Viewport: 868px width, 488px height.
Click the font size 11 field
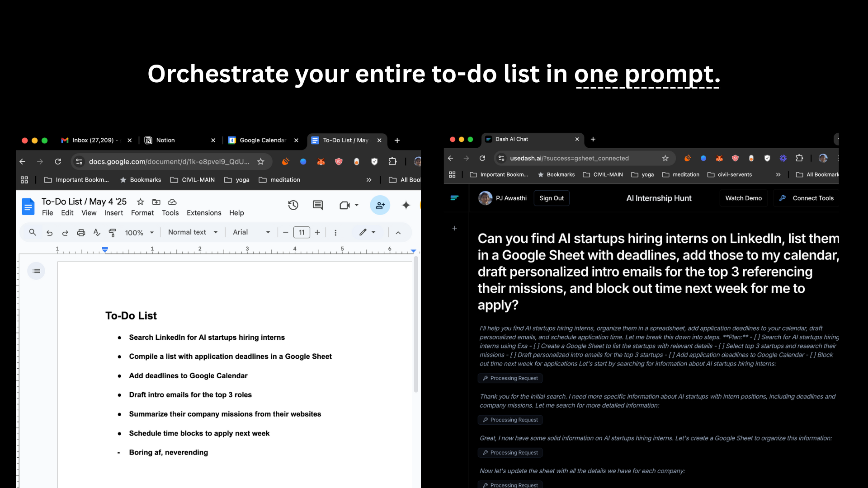[x=302, y=233]
